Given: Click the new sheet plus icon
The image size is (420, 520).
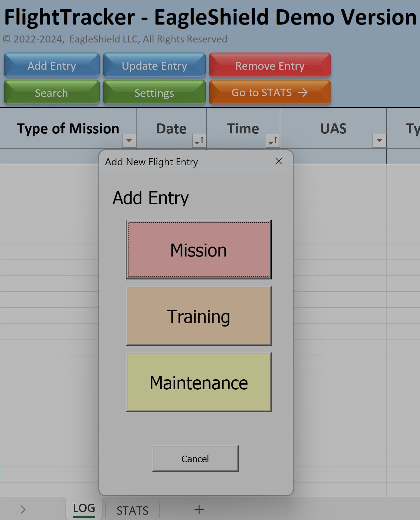Looking at the screenshot, I should 199,510.
